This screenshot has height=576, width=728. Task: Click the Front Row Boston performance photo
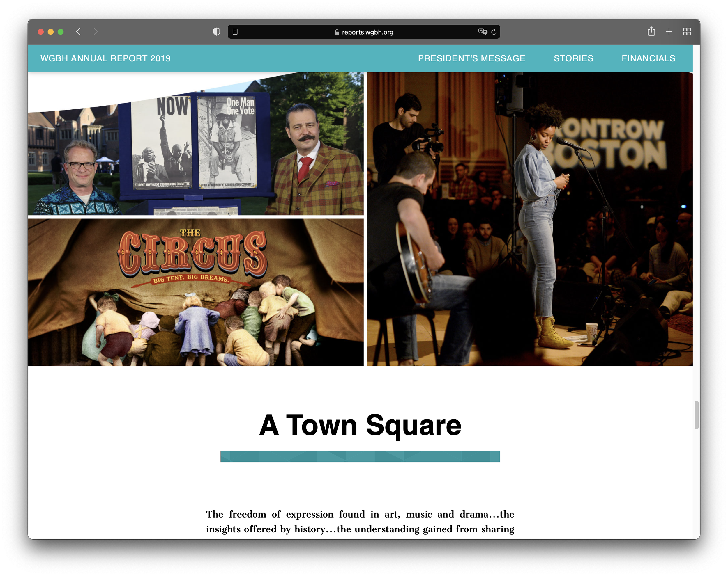(x=529, y=219)
